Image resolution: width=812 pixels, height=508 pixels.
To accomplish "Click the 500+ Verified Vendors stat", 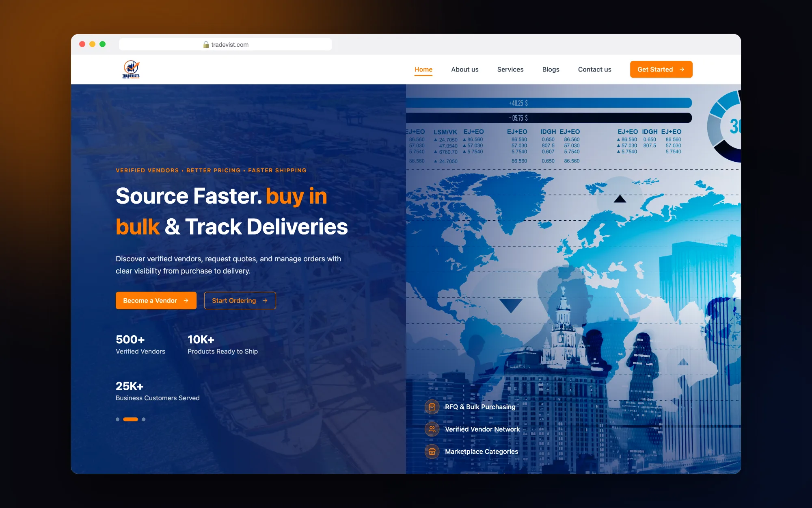I will tap(140, 345).
